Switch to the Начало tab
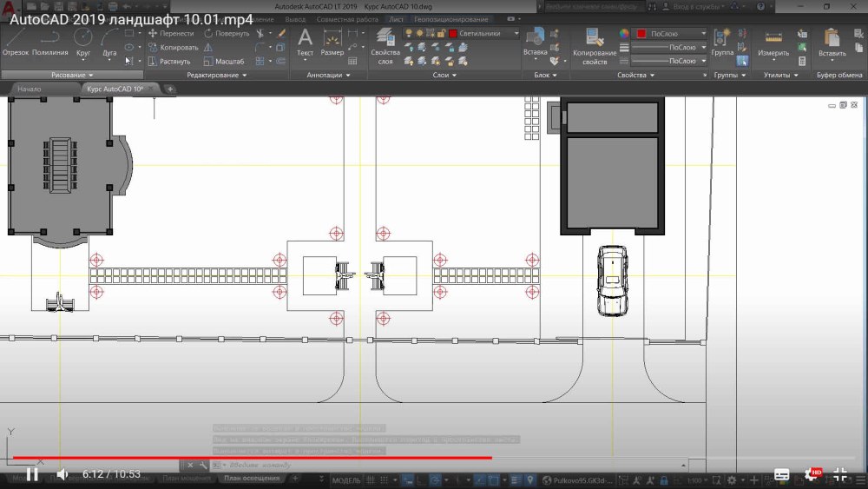868x489 pixels. coord(30,89)
